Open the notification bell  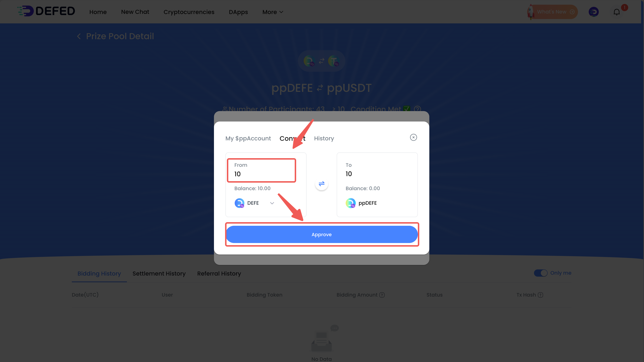617,12
